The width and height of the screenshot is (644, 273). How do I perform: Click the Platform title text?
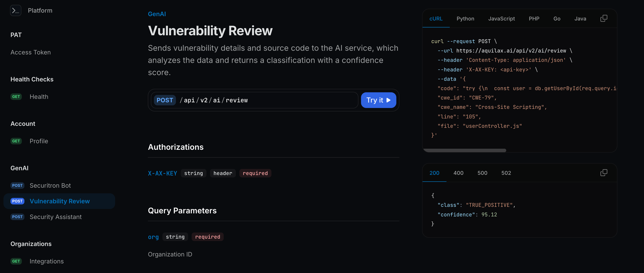coord(40,10)
